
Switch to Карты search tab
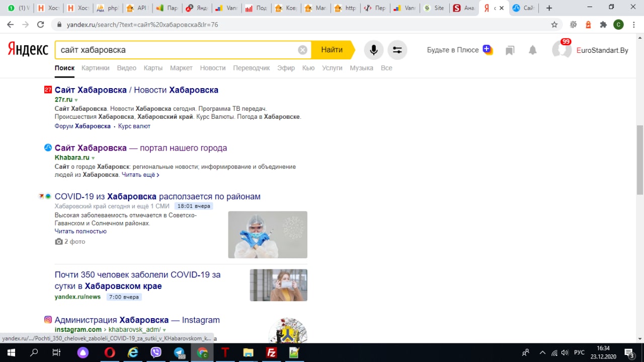coord(153,67)
